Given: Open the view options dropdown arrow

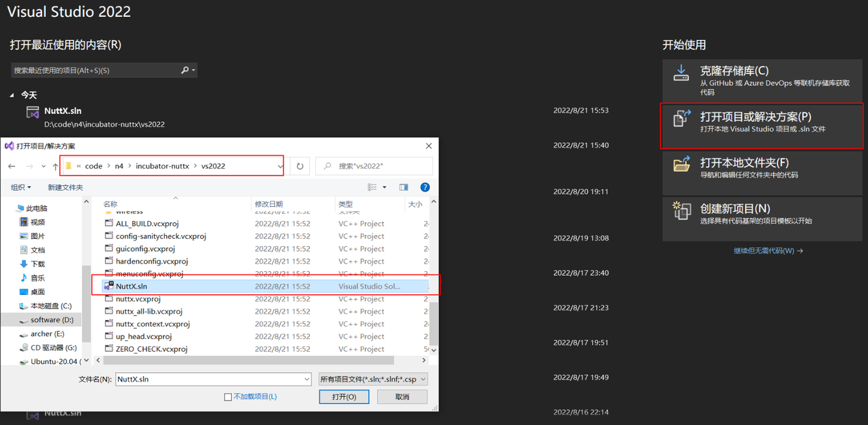Looking at the screenshot, I should 384,187.
